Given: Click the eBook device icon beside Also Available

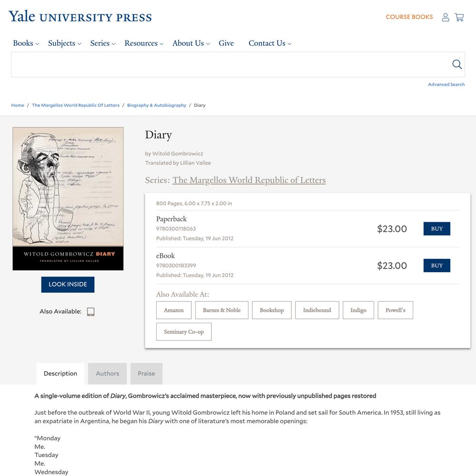Looking at the screenshot, I should point(90,311).
